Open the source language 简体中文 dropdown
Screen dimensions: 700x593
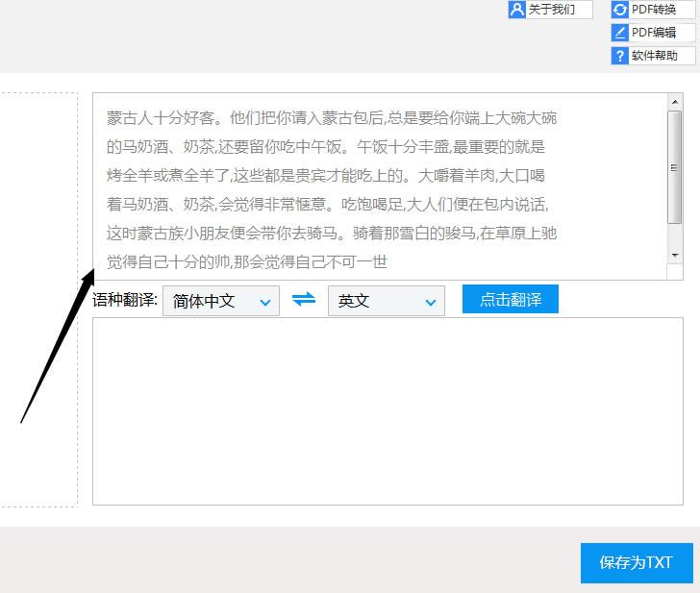pos(221,301)
